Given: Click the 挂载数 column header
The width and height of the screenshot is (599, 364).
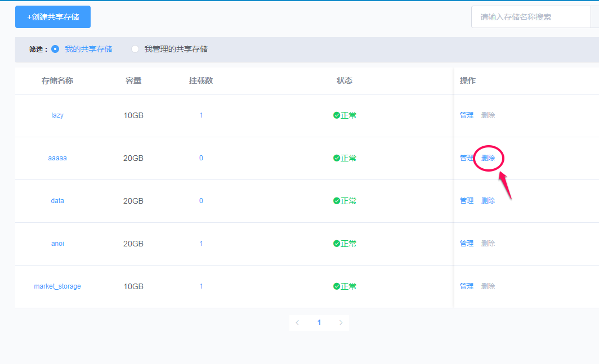Looking at the screenshot, I should (x=201, y=80).
